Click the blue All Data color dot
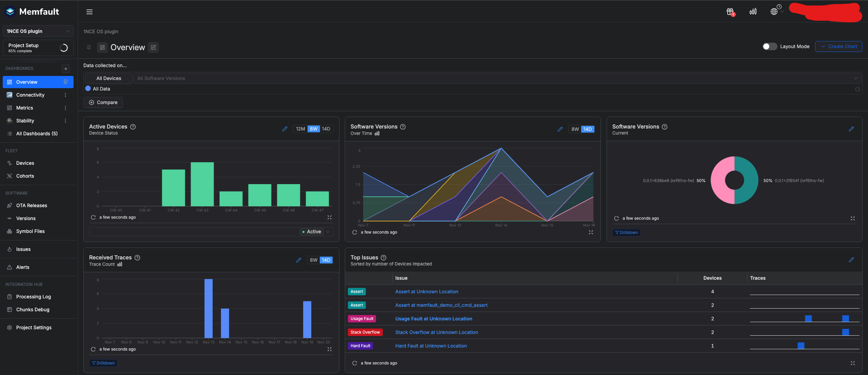The height and width of the screenshot is (375, 868). 88,88
